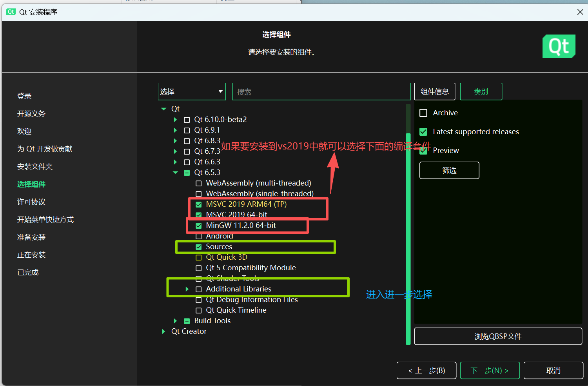Toggle the Qt 6.5.3 partial checkbox

tap(187, 173)
